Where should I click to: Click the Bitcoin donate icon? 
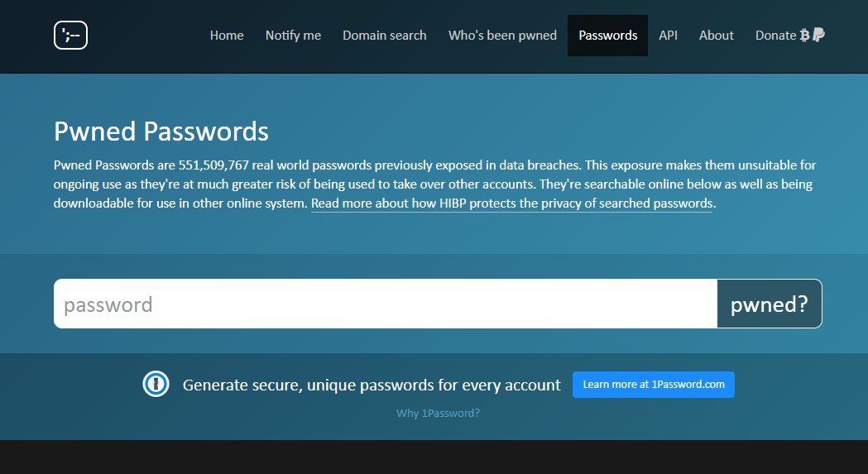pos(804,36)
